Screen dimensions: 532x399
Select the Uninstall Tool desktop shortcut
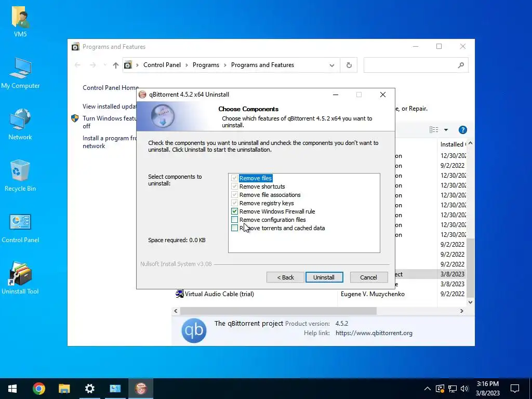20,278
